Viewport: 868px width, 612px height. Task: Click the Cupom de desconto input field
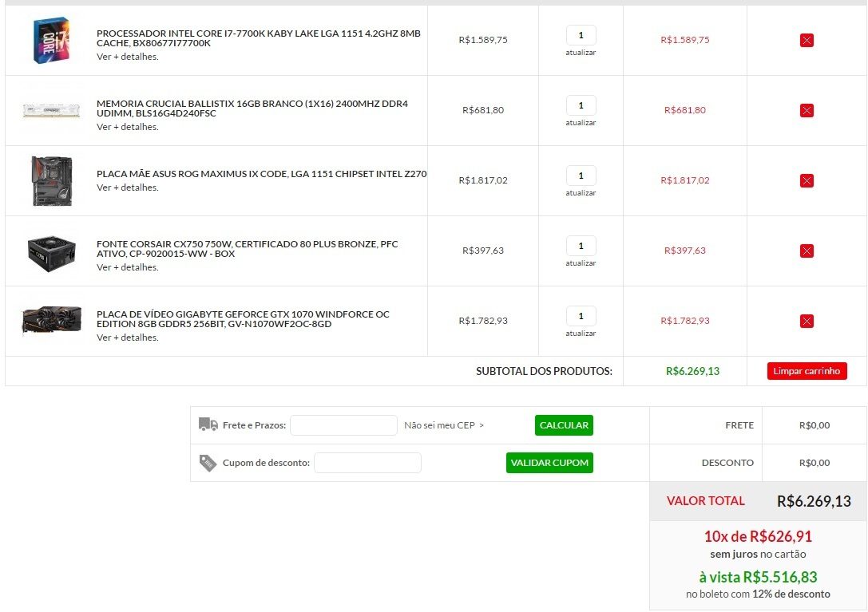[x=367, y=463]
